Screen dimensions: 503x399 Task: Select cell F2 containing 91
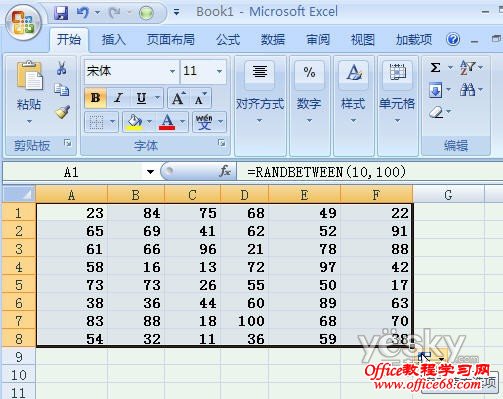[376, 231]
